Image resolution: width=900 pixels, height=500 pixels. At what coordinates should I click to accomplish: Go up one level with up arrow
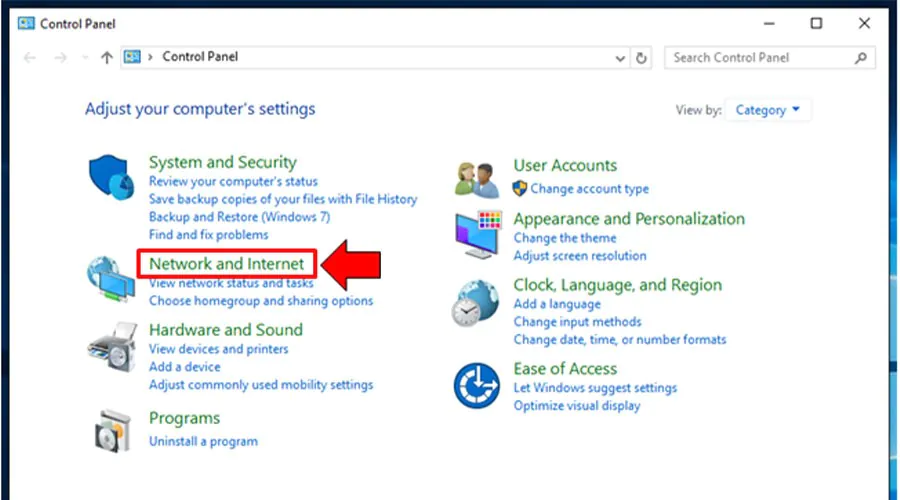[106, 57]
